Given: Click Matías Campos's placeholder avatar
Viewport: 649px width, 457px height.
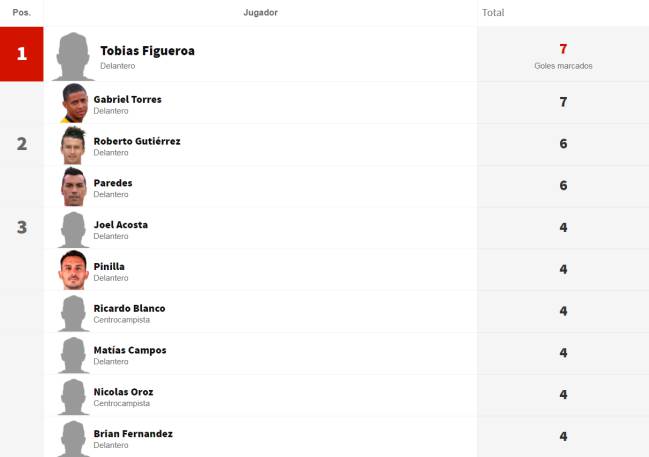Looking at the screenshot, I should (x=74, y=355).
